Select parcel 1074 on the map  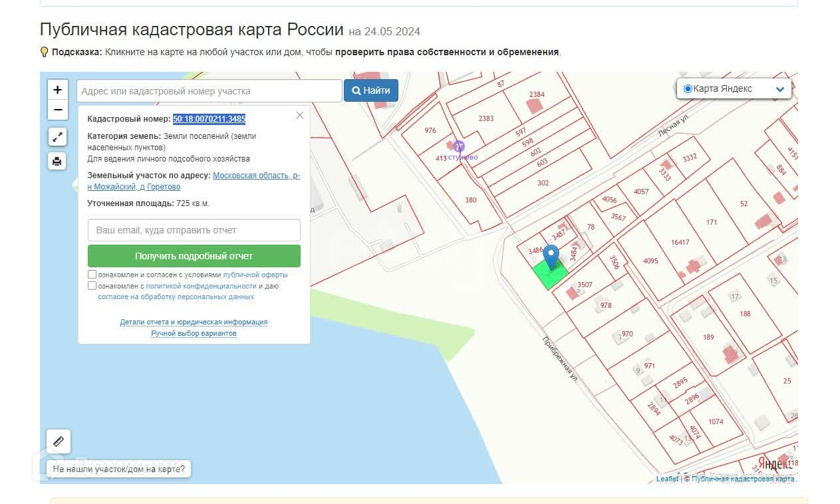pyautogui.click(x=716, y=422)
